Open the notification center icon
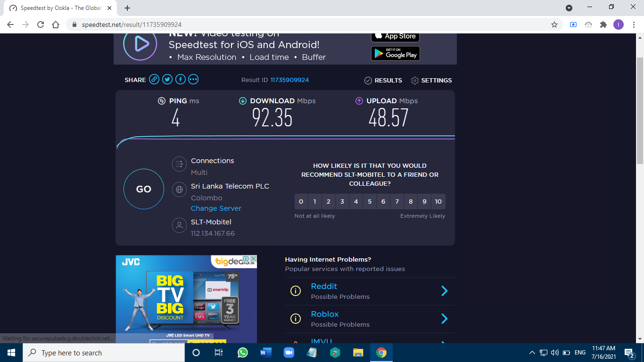This screenshot has height=362, width=644. pyautogui.click(x=629, y=353)
